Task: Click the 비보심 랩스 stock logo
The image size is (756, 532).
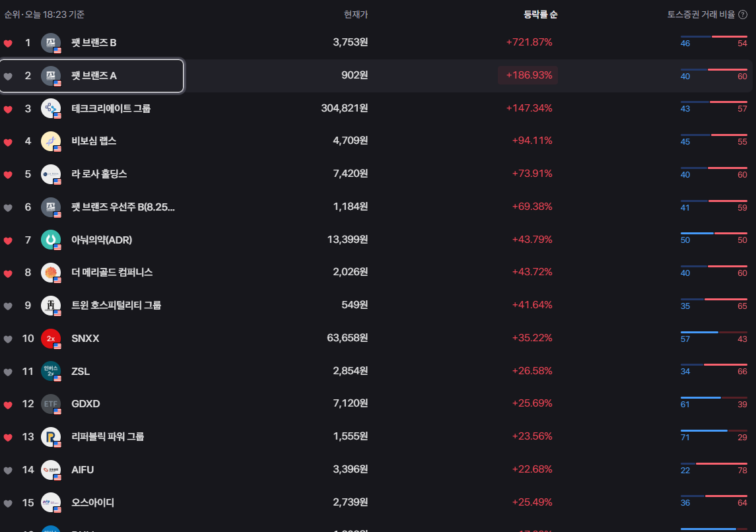Action: point(51,141)
